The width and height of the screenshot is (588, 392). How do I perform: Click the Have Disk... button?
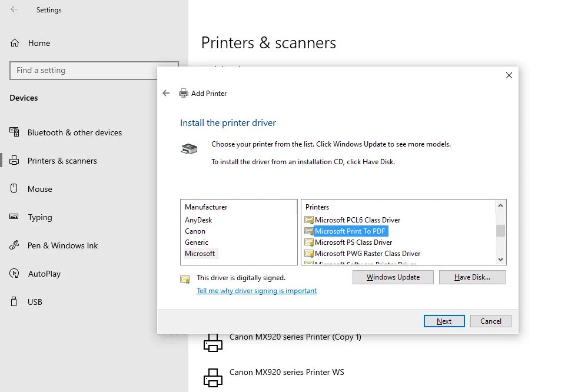click(473, 277)
